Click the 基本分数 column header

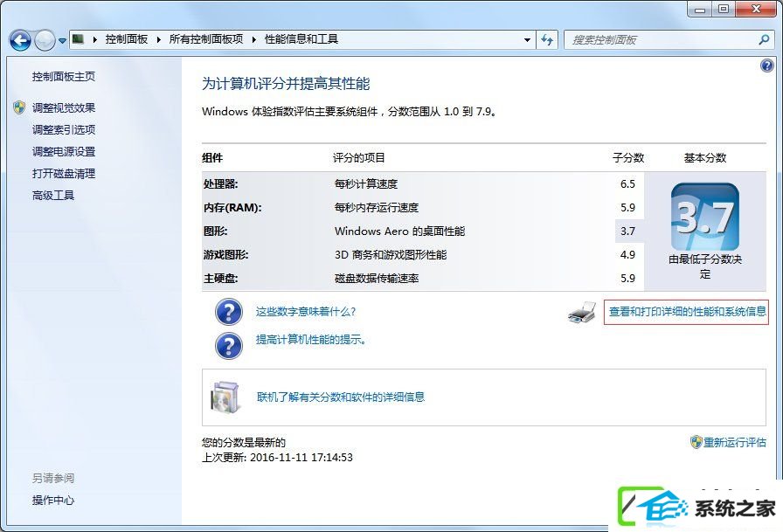click(x=705, y=158)
